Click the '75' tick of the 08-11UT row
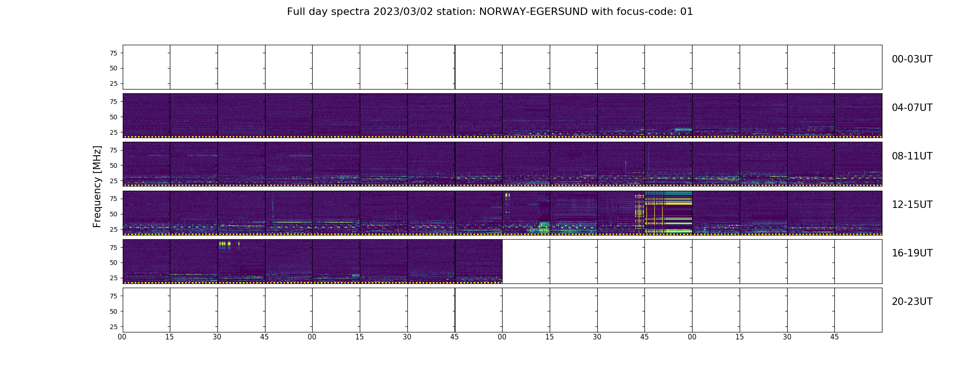 (x=113, y=150)
